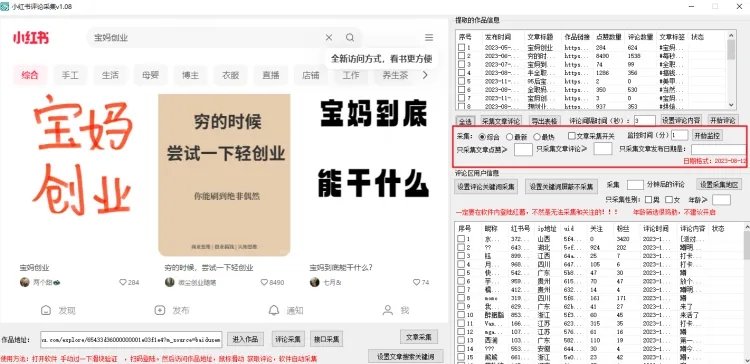The image size is (750, 364).
Task: Click the 进入作品 button
Action: [245, 339]
